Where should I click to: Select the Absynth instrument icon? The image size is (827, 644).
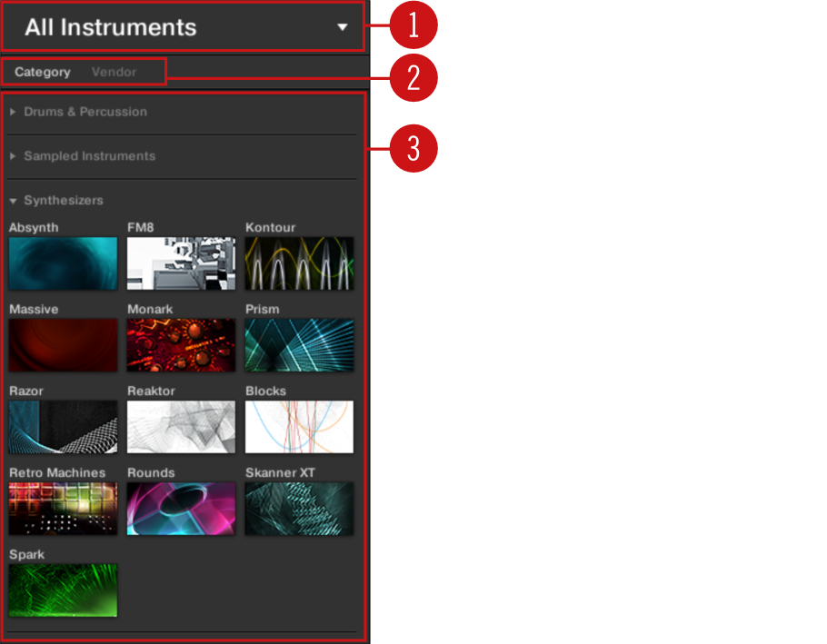point(63,263)
